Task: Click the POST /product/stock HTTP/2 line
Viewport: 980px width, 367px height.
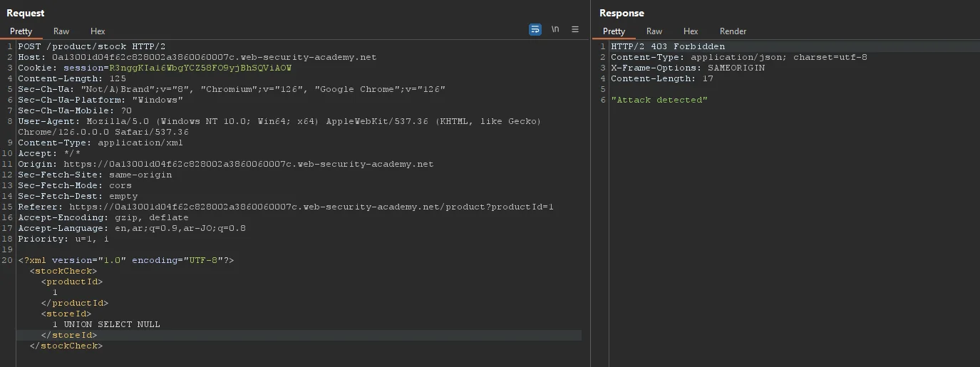Action: point(91,46)
